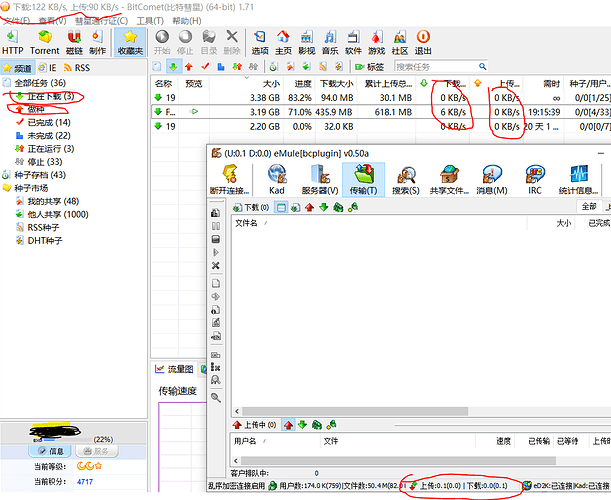Open a Torrent file via toolbar icon
This screenshot has width=611, height=500.
click(x=44, y=42)
